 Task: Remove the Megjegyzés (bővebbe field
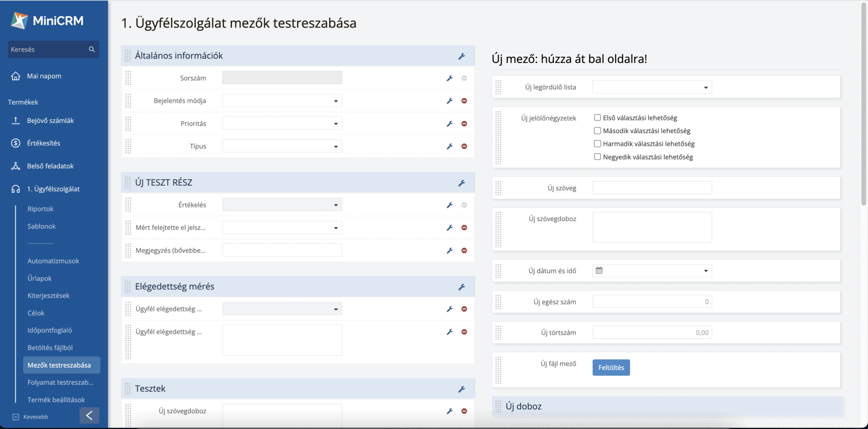click(x=464, y=251)
